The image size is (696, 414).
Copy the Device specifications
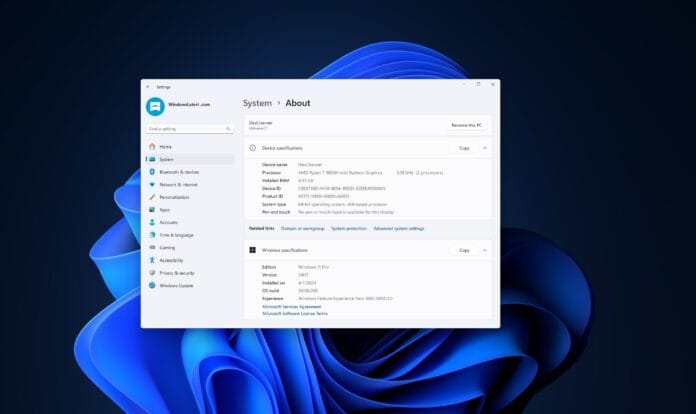(x=463, y=148)
